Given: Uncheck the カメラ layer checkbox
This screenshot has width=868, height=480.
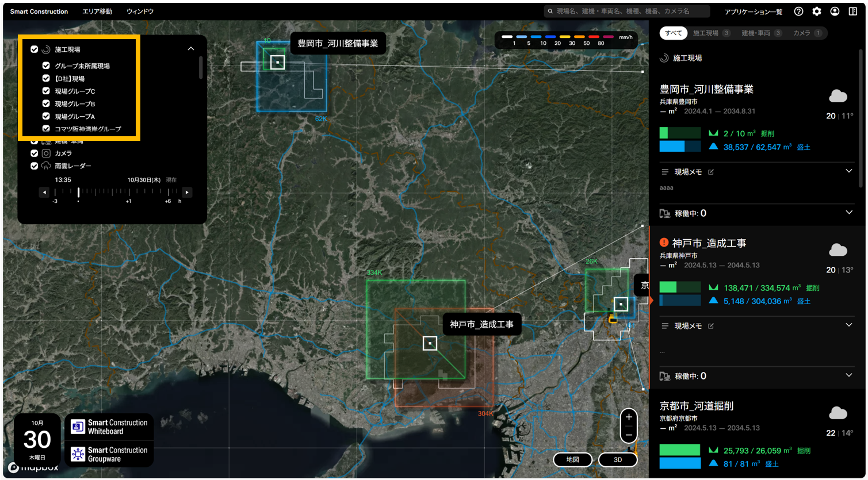Looking at the screenshot, I should point(35,153).
